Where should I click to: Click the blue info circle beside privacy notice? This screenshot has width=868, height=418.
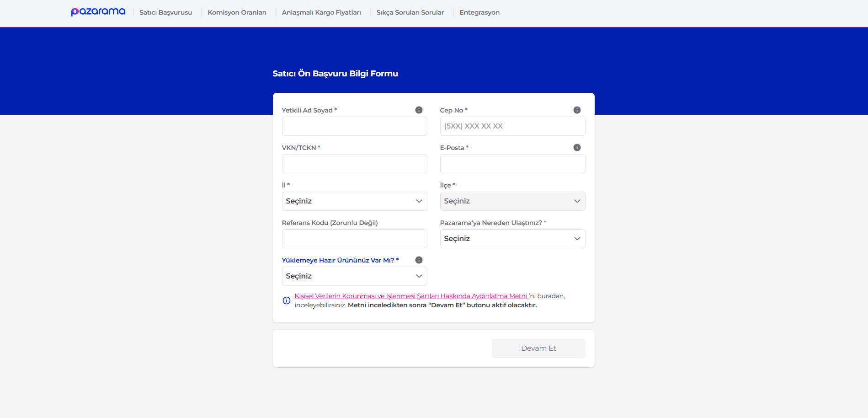point(287,300)
